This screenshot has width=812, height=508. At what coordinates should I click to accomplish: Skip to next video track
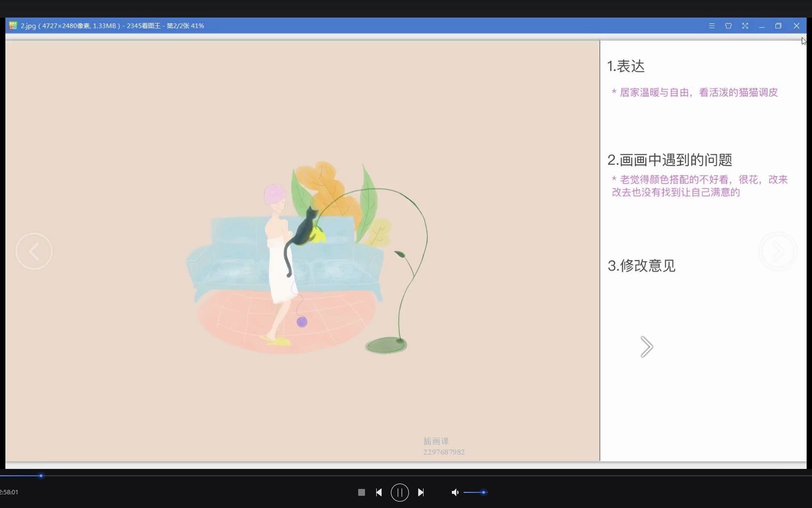[421, 492]
